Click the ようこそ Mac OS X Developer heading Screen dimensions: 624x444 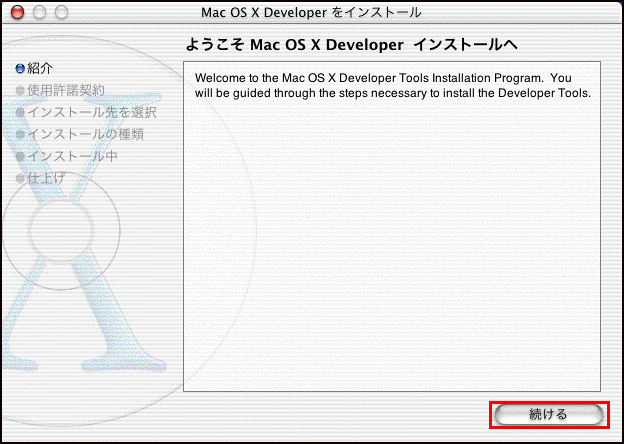click(x=352, y=45)
